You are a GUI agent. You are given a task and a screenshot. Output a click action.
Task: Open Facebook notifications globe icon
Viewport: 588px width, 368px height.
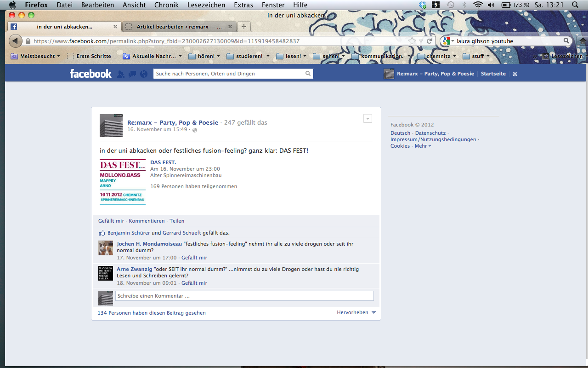(x=144, y=74)
